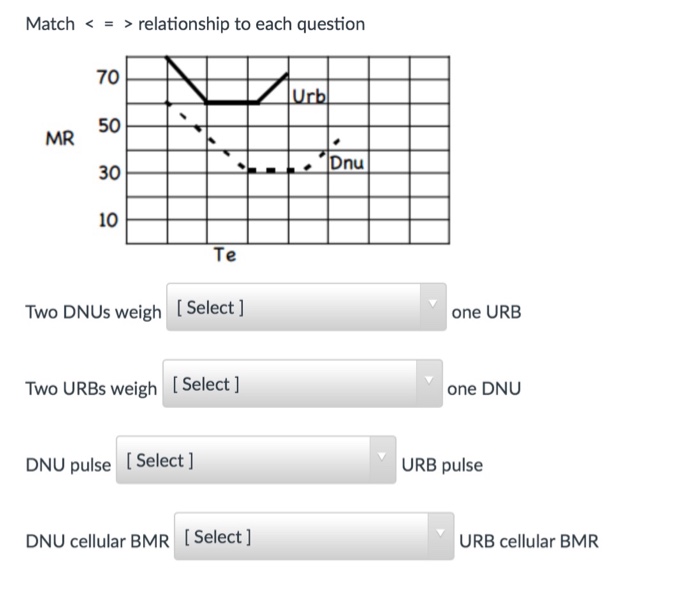
Task: Click the 'Match < = > relationship' heading text
Action: coord(195,23)
